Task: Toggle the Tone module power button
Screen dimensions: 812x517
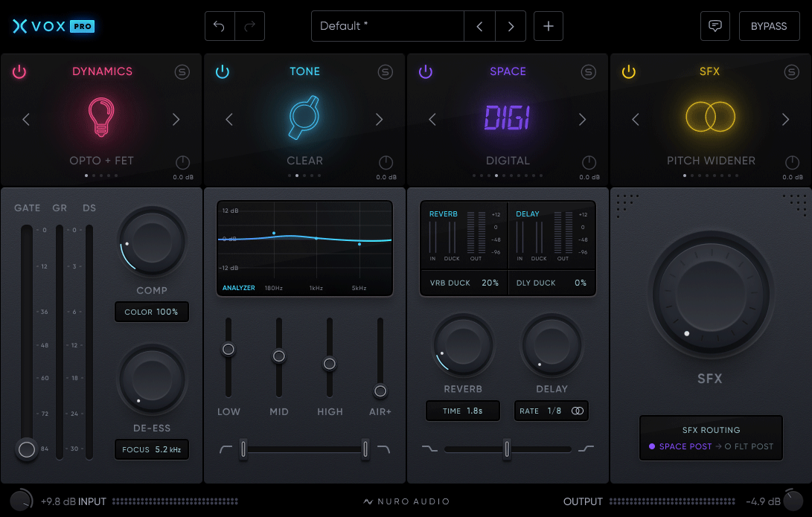Action: click(x=222, y=71)
